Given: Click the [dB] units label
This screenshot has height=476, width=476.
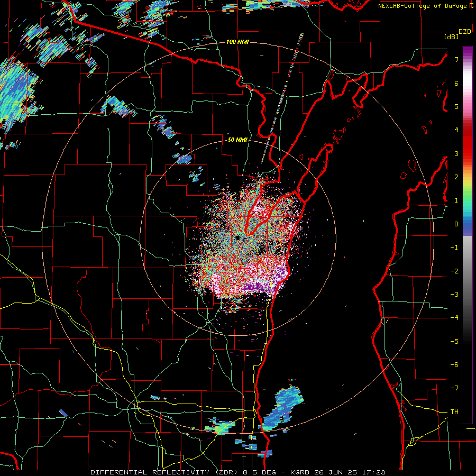Looking at the screenshot, I should [x=452, y=36].
